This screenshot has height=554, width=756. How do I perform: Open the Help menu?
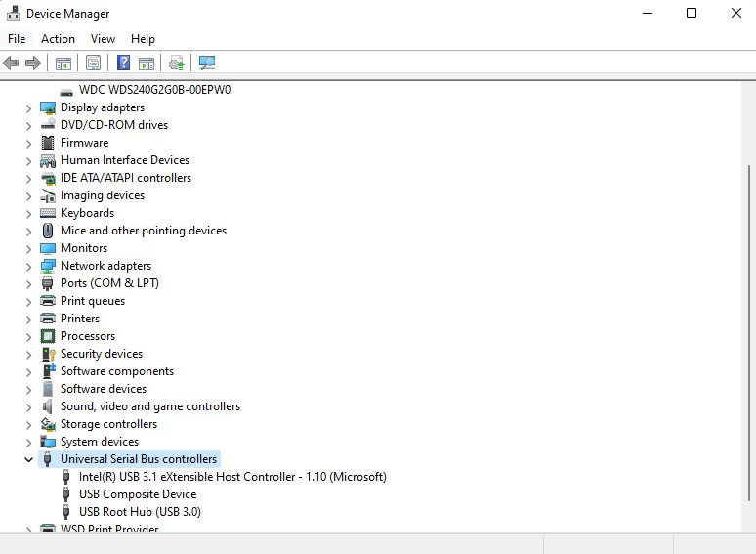(143, 38)
